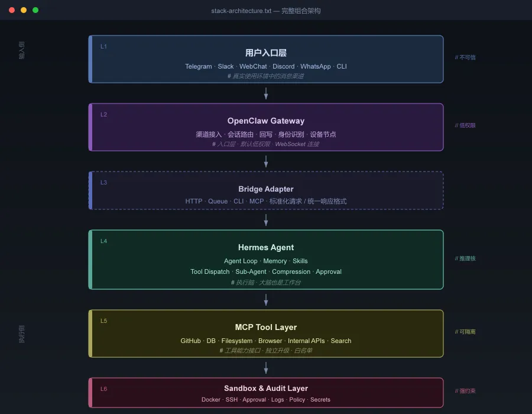Click the MCP Tool Layer heading

(x=266, y=328)
